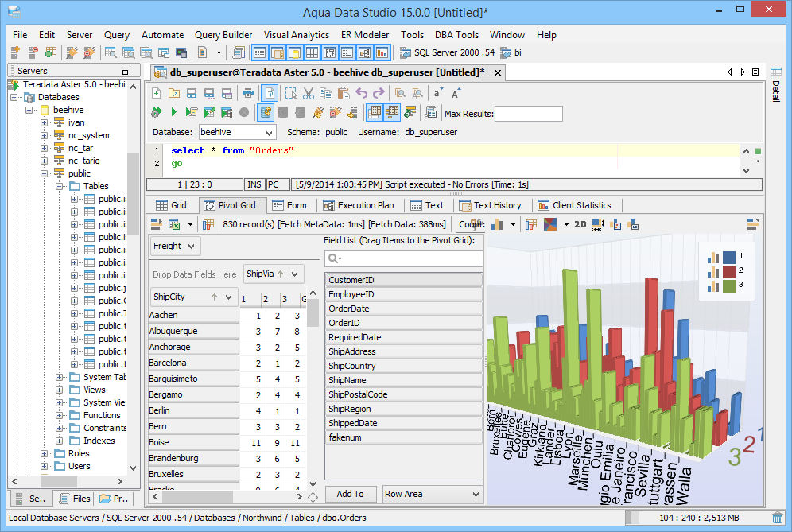Click the gray Stop execution circle icon
Viewport: 792px width, 532px height.
point(244,112)
